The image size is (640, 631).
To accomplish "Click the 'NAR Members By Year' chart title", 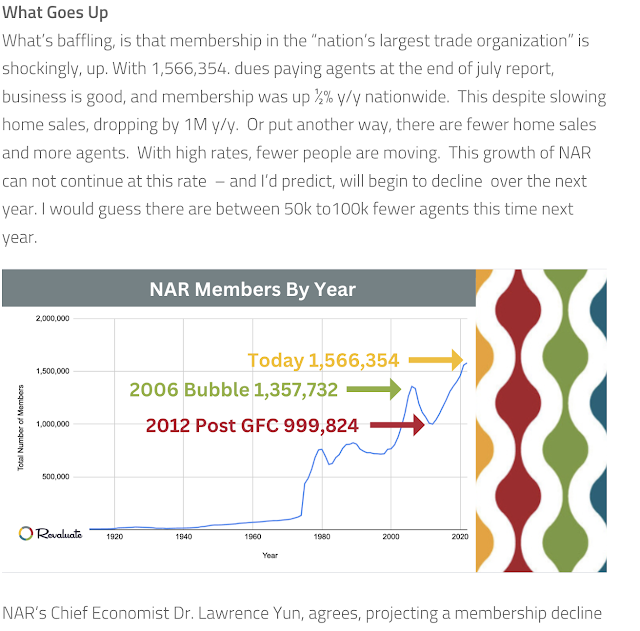I will click(x=253, y=289).
